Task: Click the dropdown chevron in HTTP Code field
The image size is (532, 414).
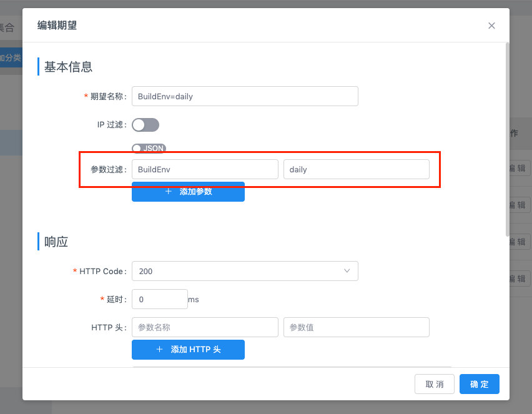Action: (347, 271)
